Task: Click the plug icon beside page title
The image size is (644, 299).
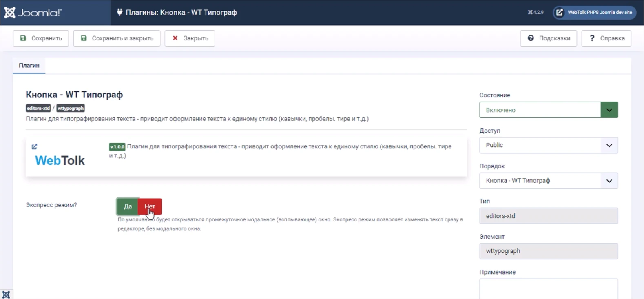Action: [120, 12]
